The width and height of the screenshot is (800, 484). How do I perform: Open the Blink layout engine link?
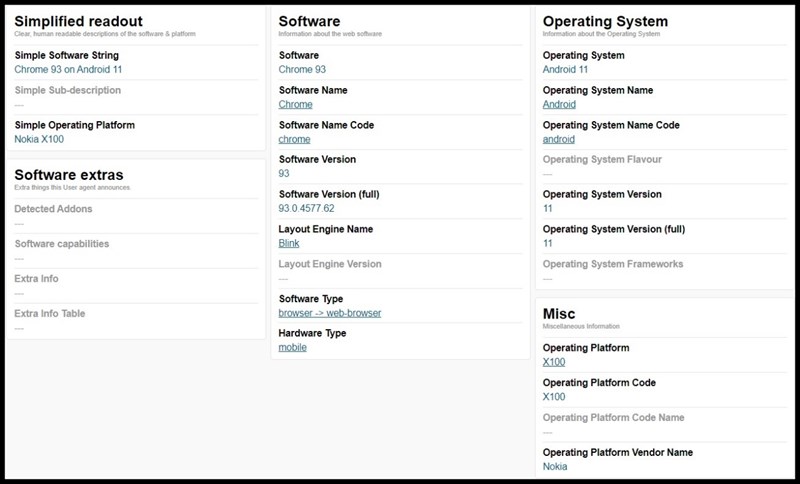point(289,243)
